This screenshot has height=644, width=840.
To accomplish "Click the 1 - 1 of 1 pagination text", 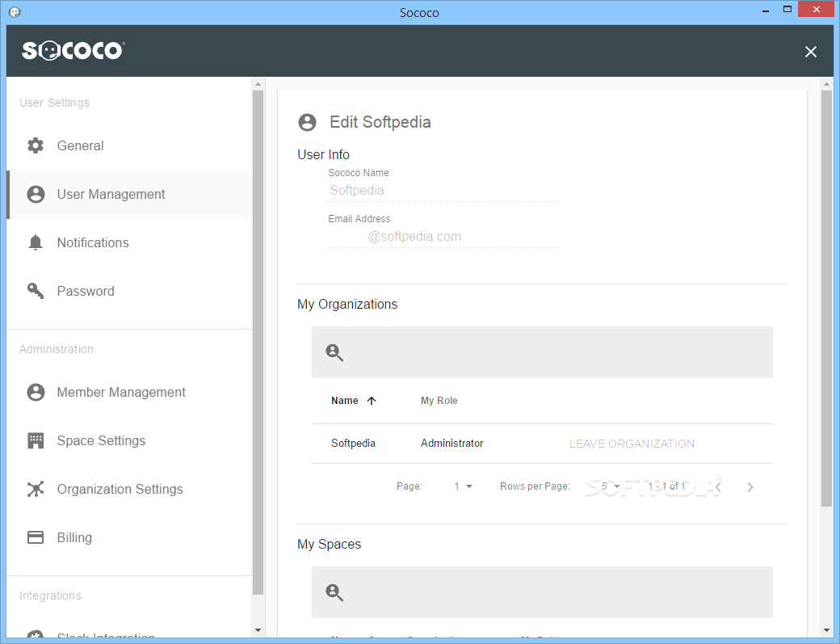I will 666,486.
